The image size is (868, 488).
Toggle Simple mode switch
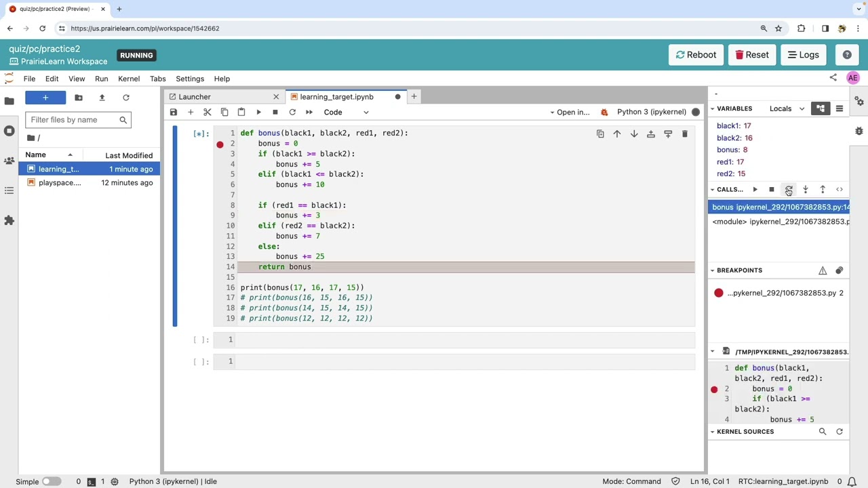point(51,482)
